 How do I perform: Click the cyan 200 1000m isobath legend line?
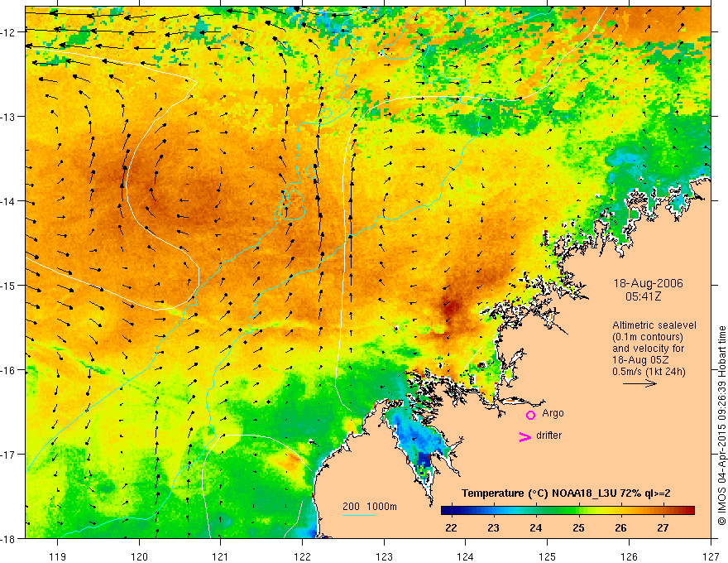[x=359, y=515]
